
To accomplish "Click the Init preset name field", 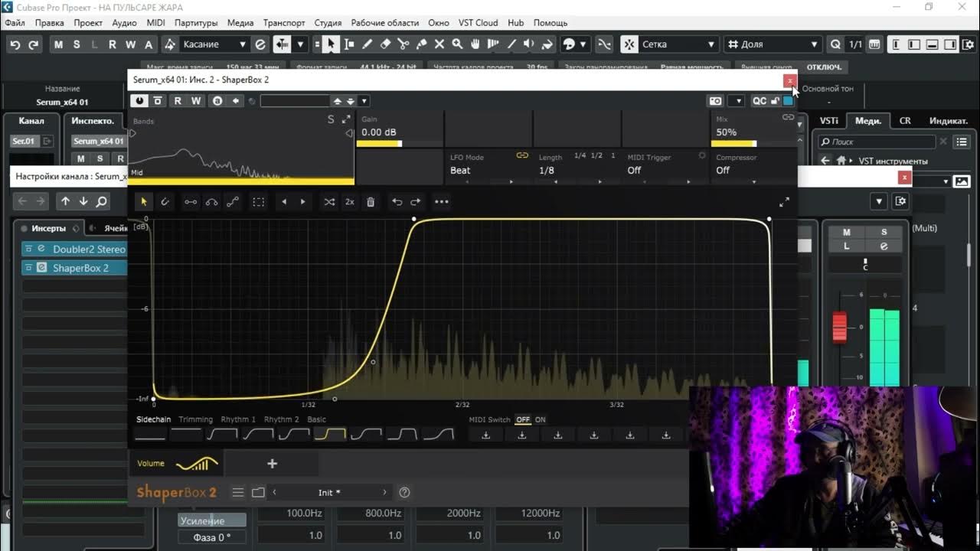I will (x=329, y=492).
